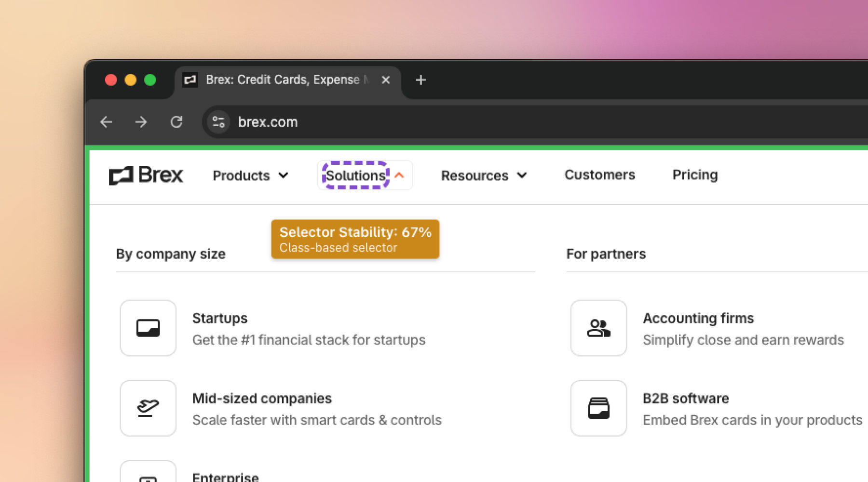Click the Selector Stability 67% tooltip
This screenshot has height=482, width=868.
pyautogui.click(x=355, y=239)
